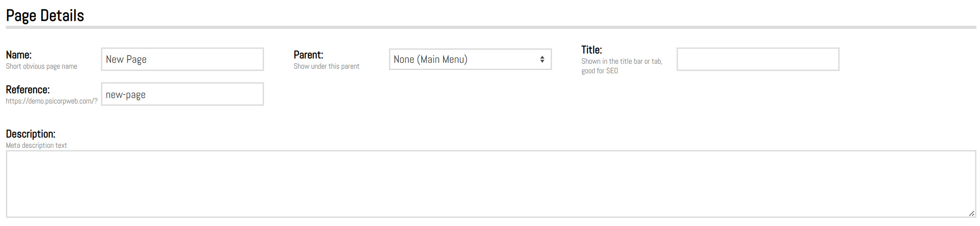This screenshot has width=980, height=226.
Task: Click the gray divider below Page Details
Action: [x=490, y=28]
